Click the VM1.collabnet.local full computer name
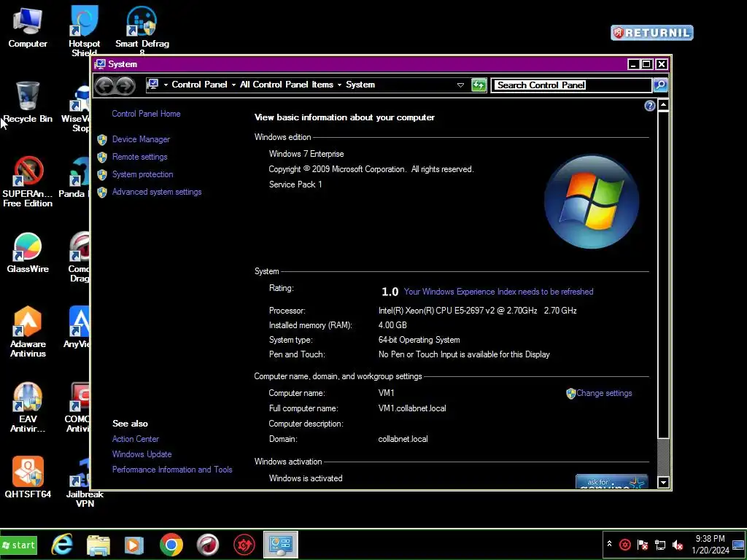The height and width of the screenshot is (560, 747). pyautogui.click(x=412, y=408)
